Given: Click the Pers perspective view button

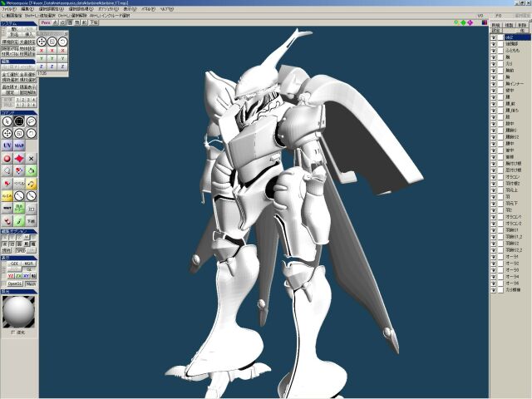Looking at the screenshot, I should coord(46,22).
